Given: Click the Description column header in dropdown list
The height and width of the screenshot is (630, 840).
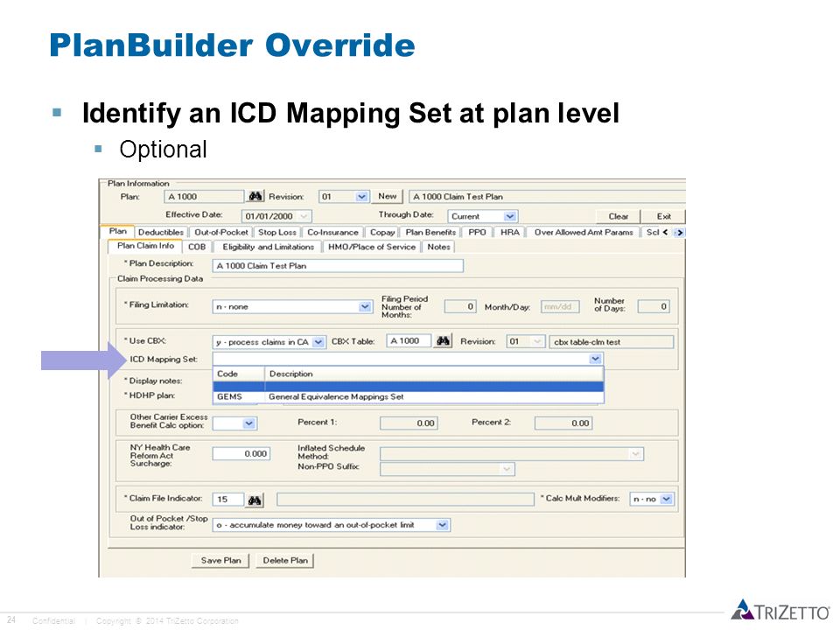Looking at the screenshot, I should point(434,374).
